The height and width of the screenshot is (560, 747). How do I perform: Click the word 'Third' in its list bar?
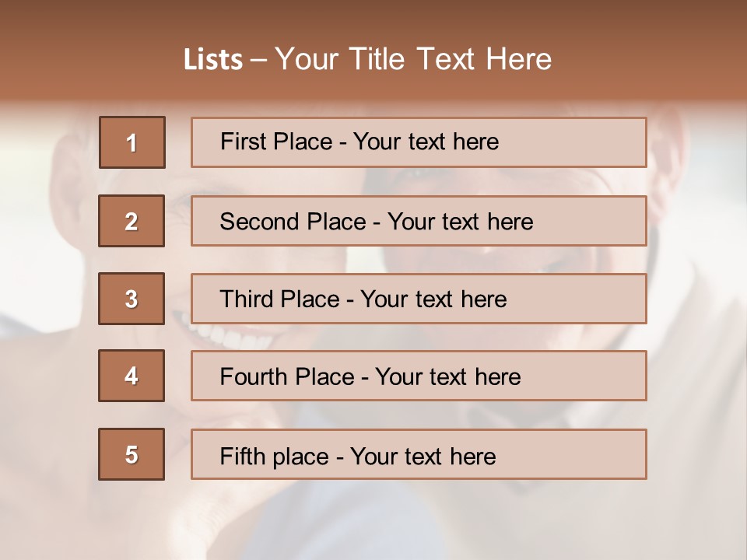pyautogui.click(x=247, y=299)
